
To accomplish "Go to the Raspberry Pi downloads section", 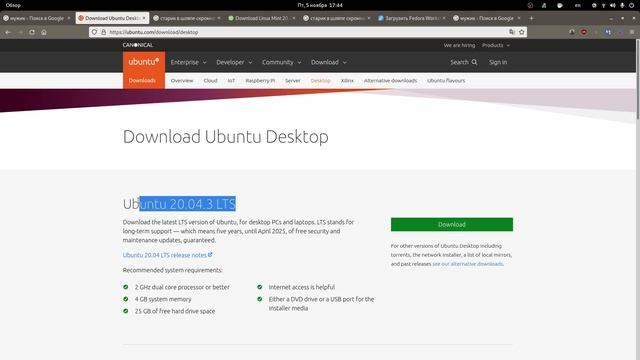I will click(260, 80).
